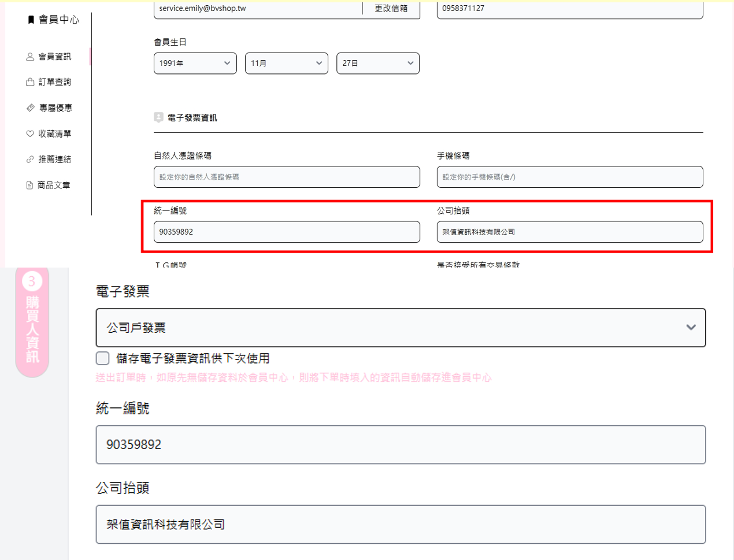Screen dimensions: 734x560
Task: Open the birth month dropdown showing 11月
Action: click(x=287, y=63)
